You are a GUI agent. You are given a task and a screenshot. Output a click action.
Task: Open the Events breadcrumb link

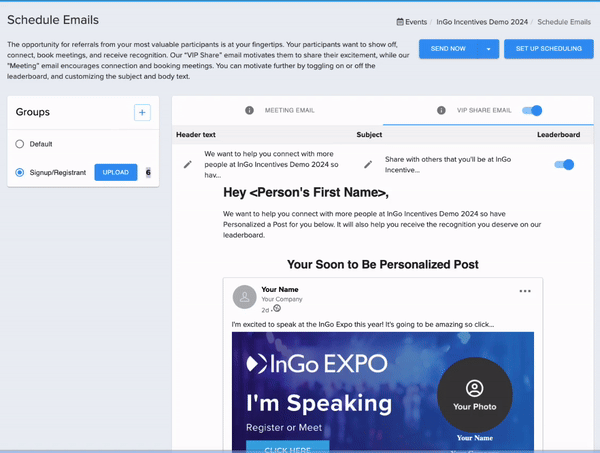pyautogui.click(x=416, y=22)
